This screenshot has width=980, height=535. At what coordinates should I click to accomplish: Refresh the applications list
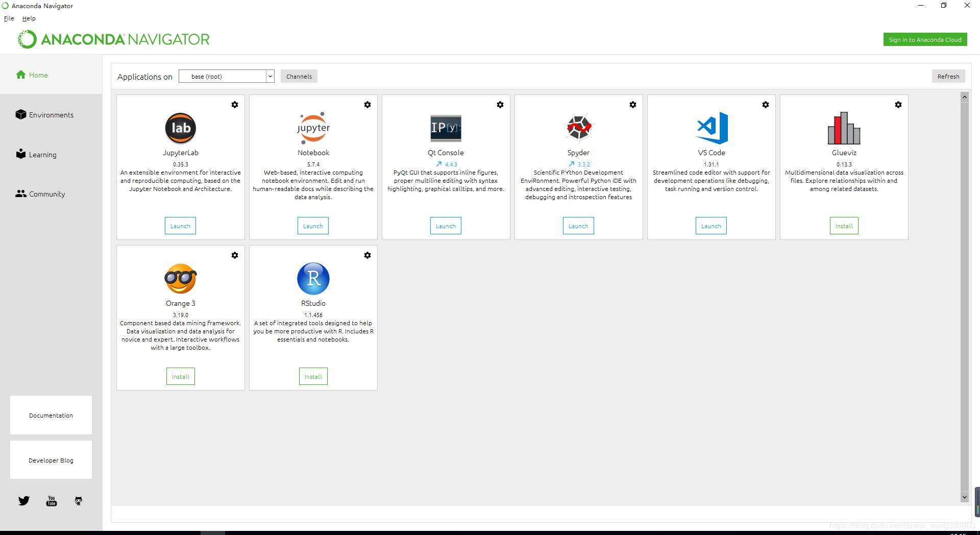pos(948,77)
